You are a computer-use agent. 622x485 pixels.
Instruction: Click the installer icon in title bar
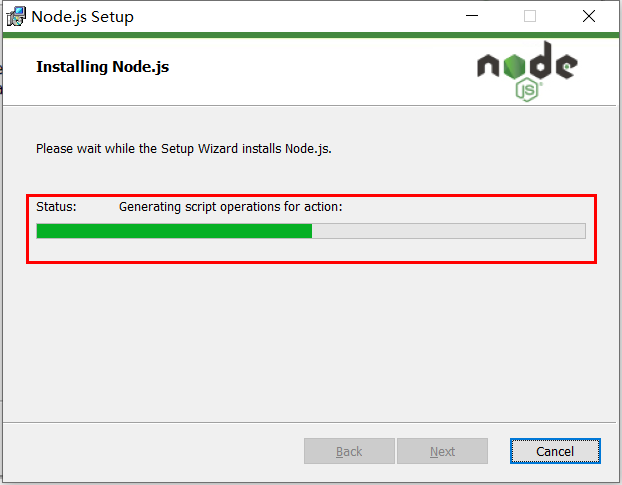[16, 17]
